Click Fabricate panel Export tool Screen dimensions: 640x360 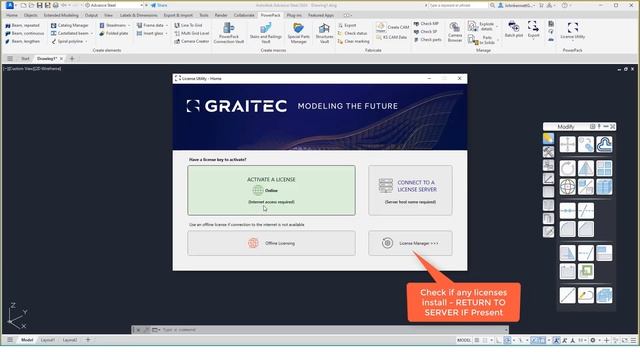pos(347,25)
